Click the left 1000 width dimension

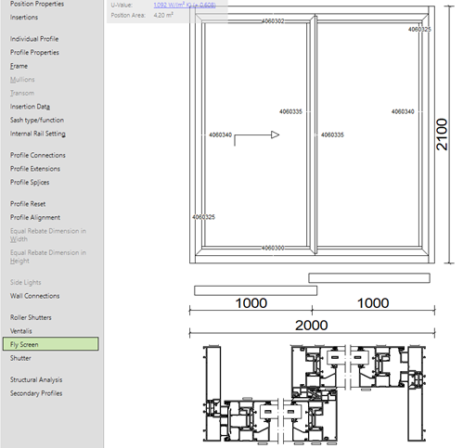tap(251, 303)
